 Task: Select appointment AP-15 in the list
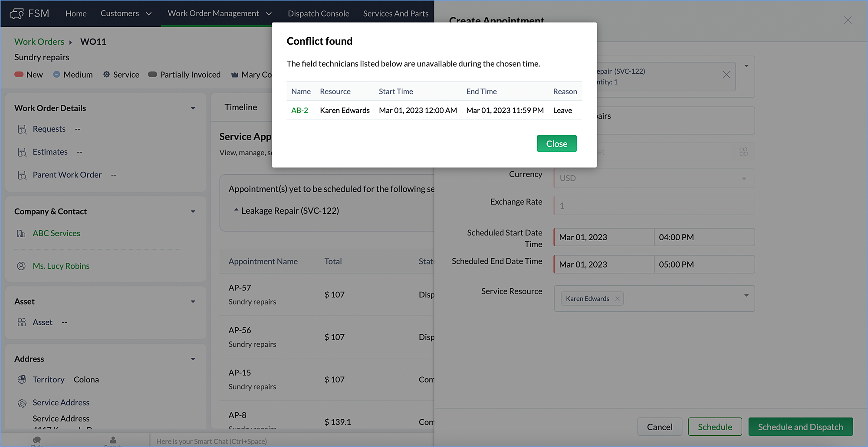(x=240, y=373)
